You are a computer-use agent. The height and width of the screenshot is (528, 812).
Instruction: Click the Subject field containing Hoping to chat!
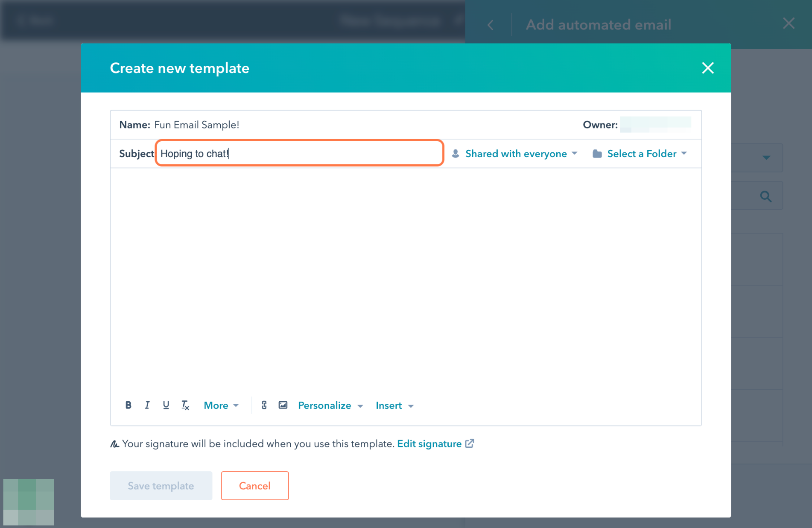(300, 153)
